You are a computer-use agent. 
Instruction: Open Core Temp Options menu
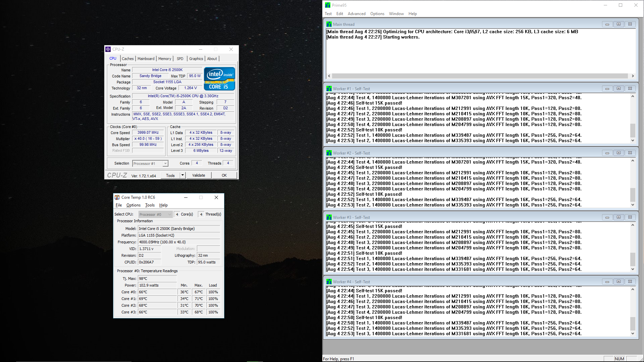coord(133,205)
